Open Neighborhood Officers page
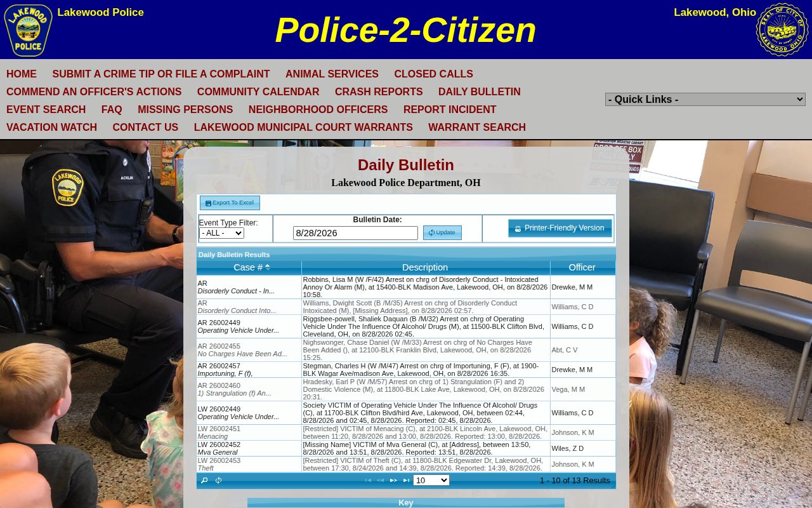 pos(318,109)
